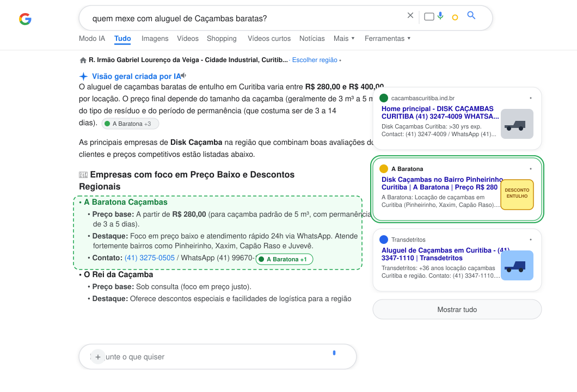Click the A Baratona yellow favicon
The width and height of the screenshot is (577, 392).
pos(384,169)
